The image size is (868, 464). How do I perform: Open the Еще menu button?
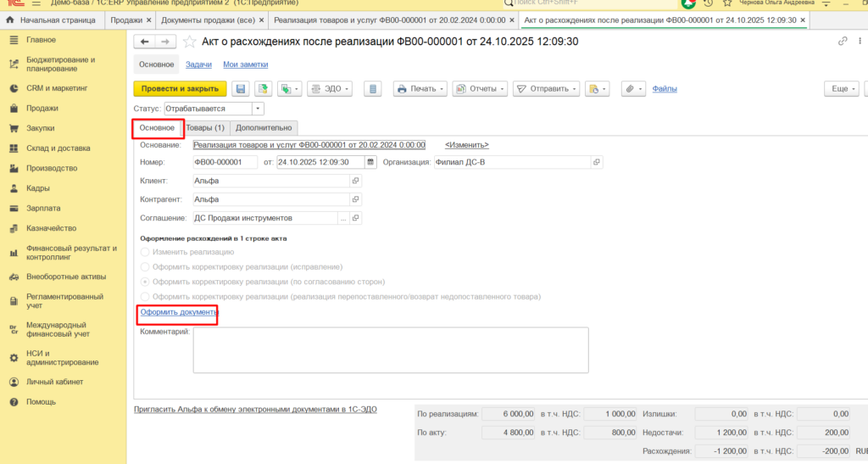tap(842, 88)
